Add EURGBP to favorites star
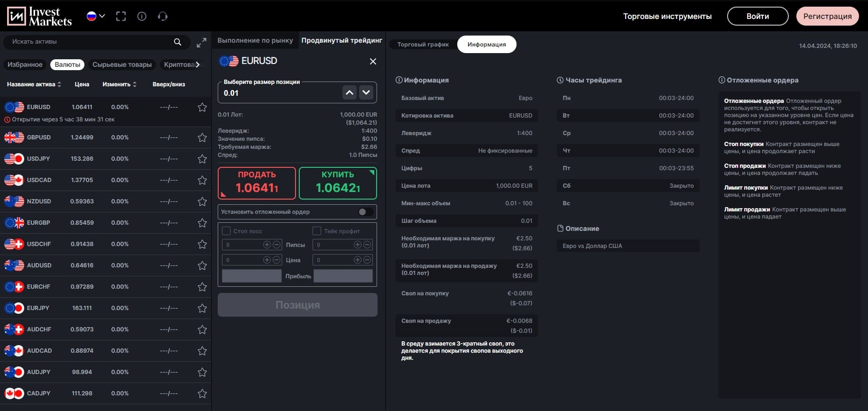This screenshot has width=868, height=411. pyautogui.click(x=202, y=223)
